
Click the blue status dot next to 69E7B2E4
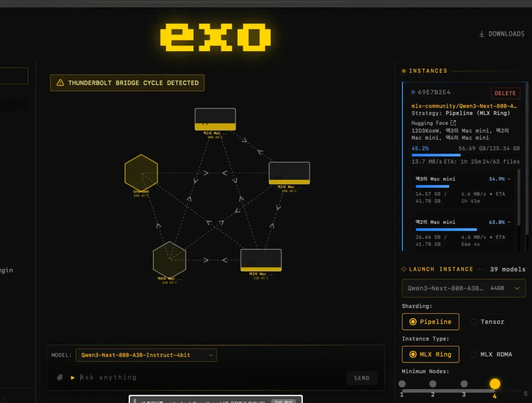click(413, 92)
